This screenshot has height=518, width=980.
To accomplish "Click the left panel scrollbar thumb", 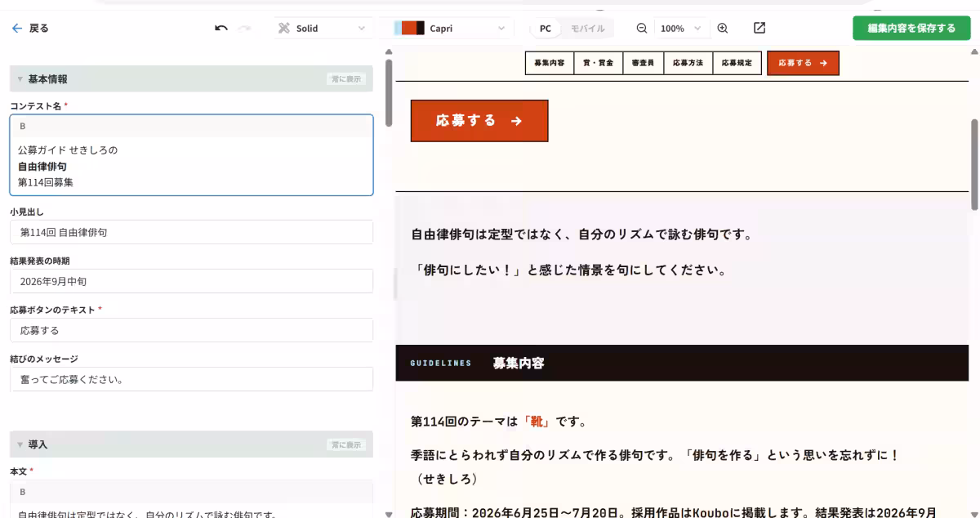I will 389,93.
